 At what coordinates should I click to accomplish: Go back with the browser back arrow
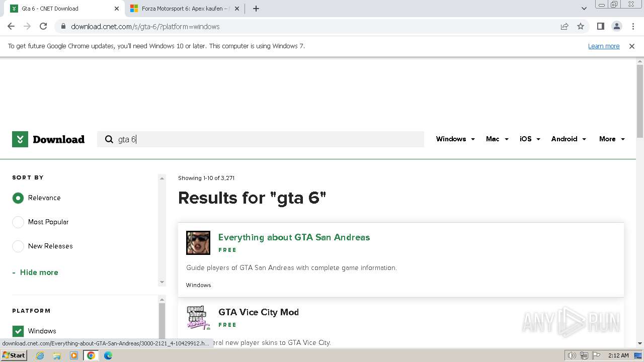coord(11,27)
